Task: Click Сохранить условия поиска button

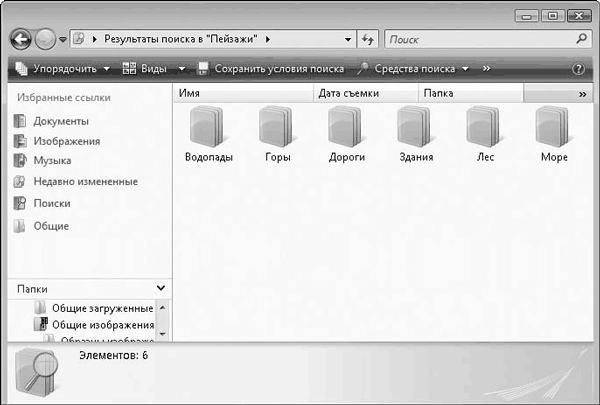Action: click(x=270, y=69)
